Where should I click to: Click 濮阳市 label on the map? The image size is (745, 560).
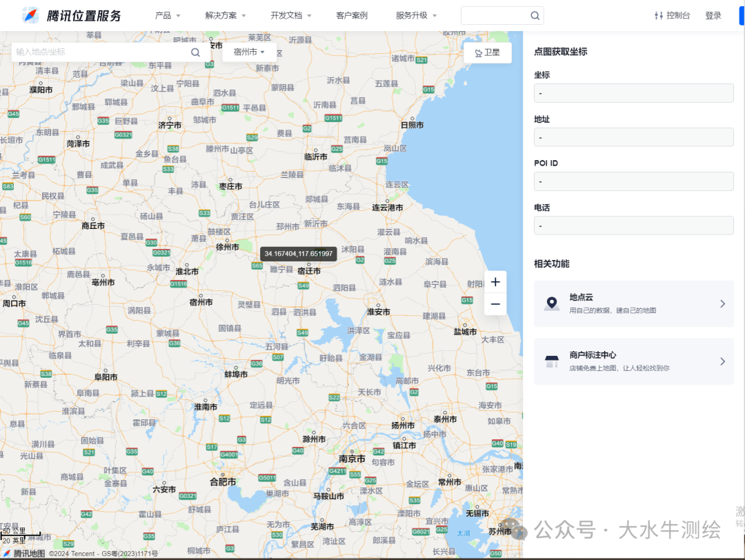[41, 90]
